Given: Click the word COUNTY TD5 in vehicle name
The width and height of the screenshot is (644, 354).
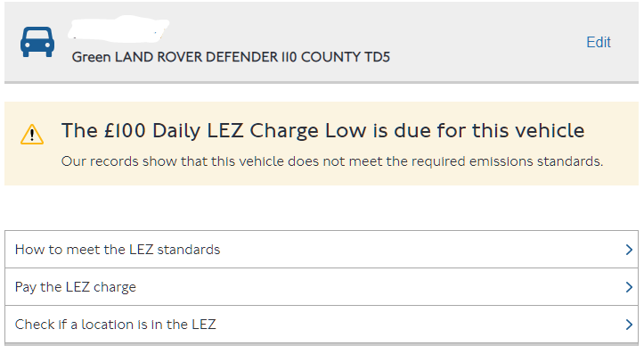Looking at the screenshot, I should coord(346,57).
